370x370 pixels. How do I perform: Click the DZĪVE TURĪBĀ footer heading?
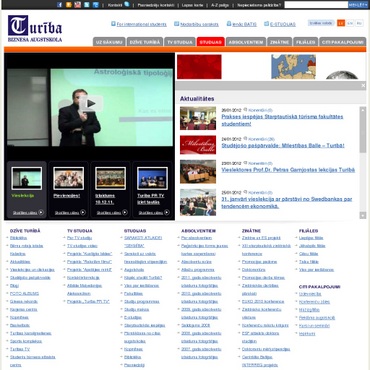click(x=25, y=231)
